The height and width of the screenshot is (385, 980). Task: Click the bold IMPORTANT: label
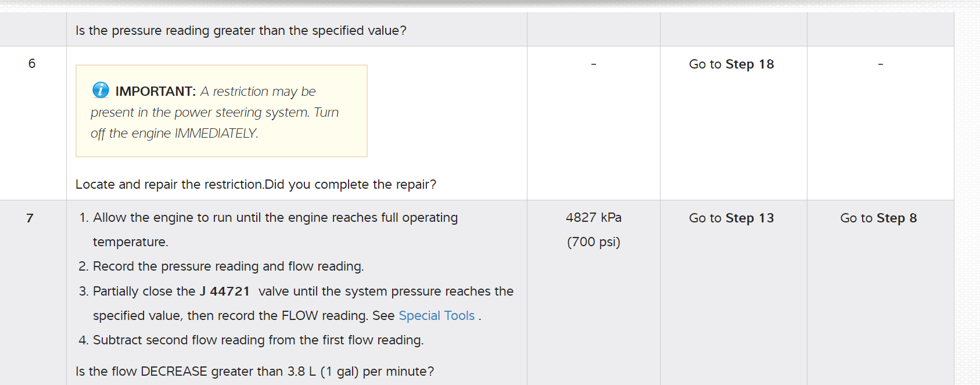[155, 91]
